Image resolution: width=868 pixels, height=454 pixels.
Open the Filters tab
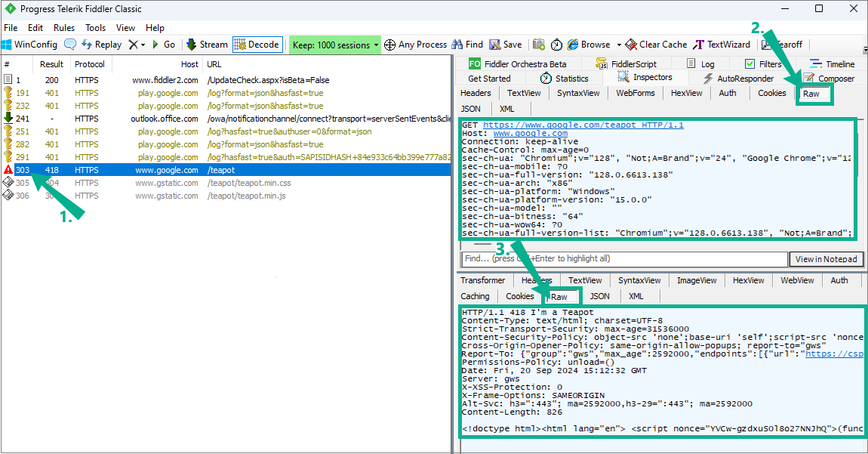(x=763, y=63)
